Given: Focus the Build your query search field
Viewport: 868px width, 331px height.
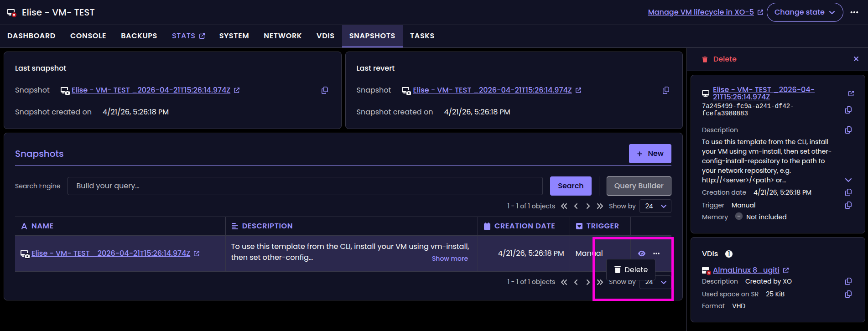Looking at the screenshot, I should pos(305,186).
